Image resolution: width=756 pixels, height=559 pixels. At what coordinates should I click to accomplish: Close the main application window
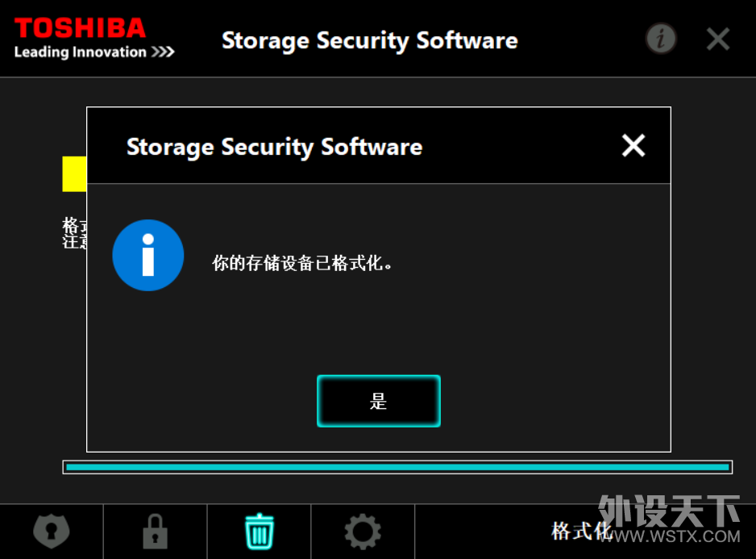click(x=718, y=39)
